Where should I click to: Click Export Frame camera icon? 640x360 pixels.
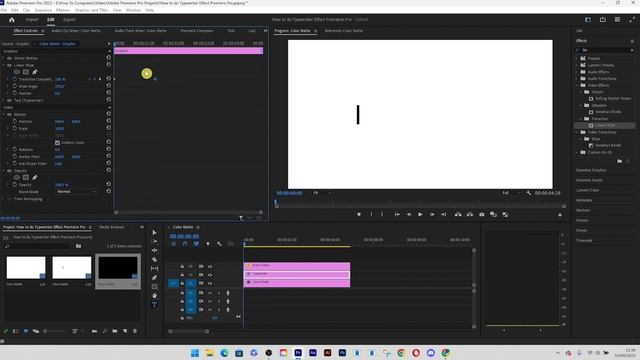(482, 214)
